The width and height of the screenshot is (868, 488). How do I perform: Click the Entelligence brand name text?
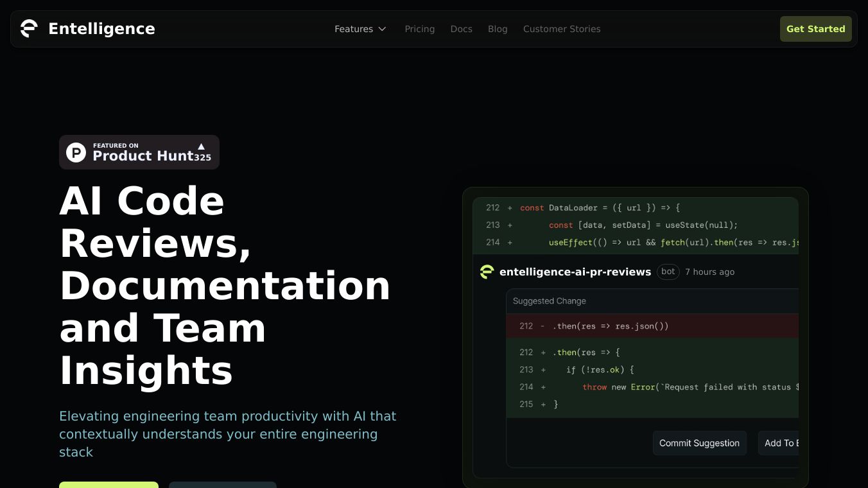pyautogui.click(x=101, y=29)
